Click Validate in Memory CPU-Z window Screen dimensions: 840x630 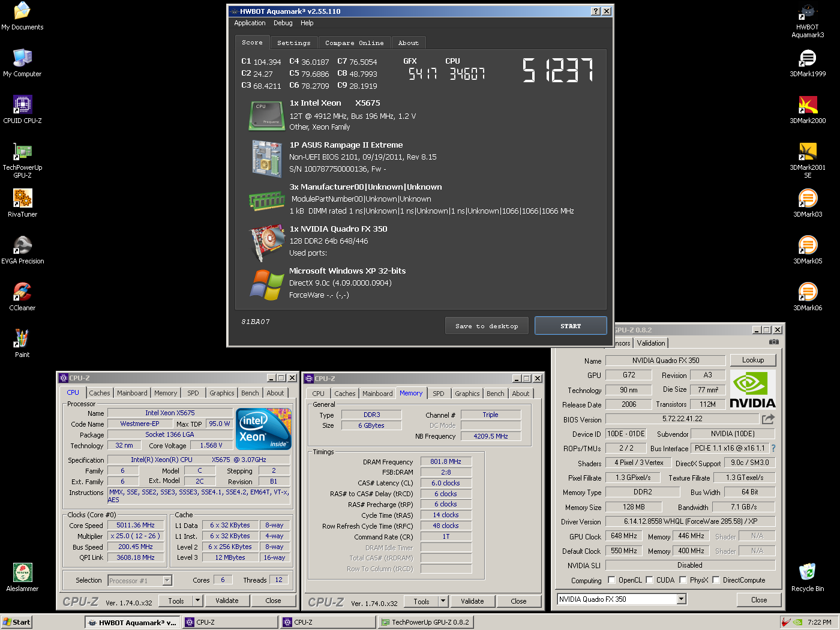point(472,601)
